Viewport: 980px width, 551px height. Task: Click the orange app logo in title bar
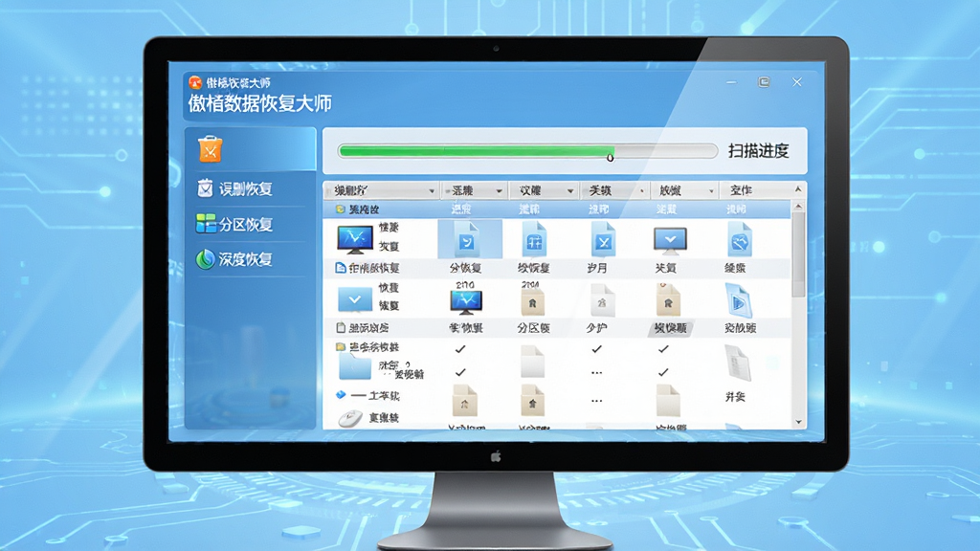[x=195, y=82]
